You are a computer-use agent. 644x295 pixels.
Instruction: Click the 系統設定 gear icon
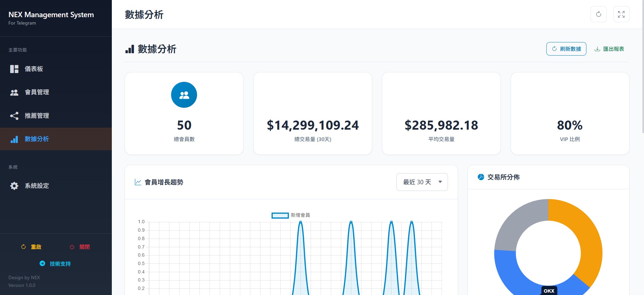pyautogui.click(x=14, y=186)
